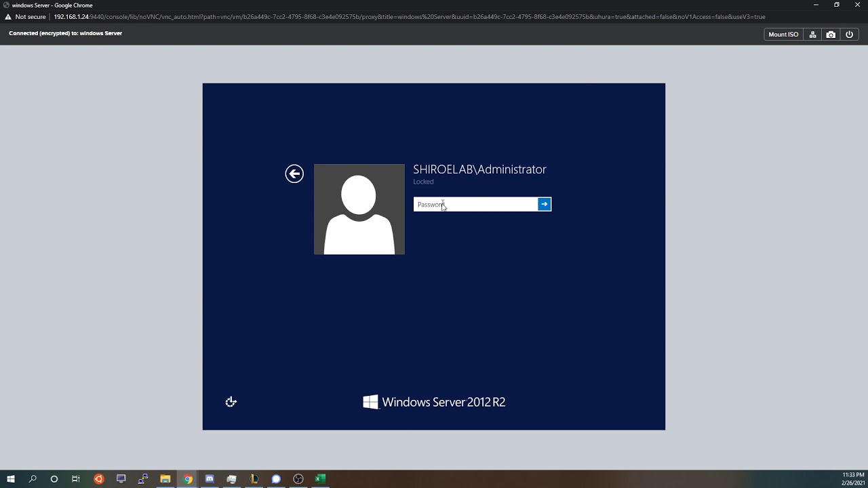Viewport: 868px width, 488px height.
Task: Restore down the Chrome window
Action: pos(837,5)
